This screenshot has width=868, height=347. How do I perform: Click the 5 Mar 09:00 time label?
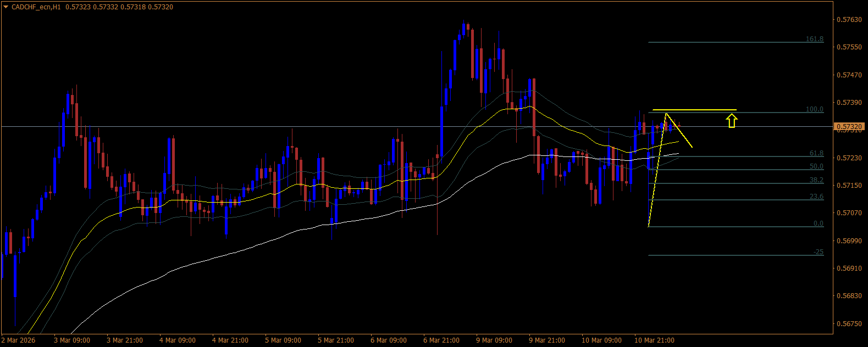(283, 340)
